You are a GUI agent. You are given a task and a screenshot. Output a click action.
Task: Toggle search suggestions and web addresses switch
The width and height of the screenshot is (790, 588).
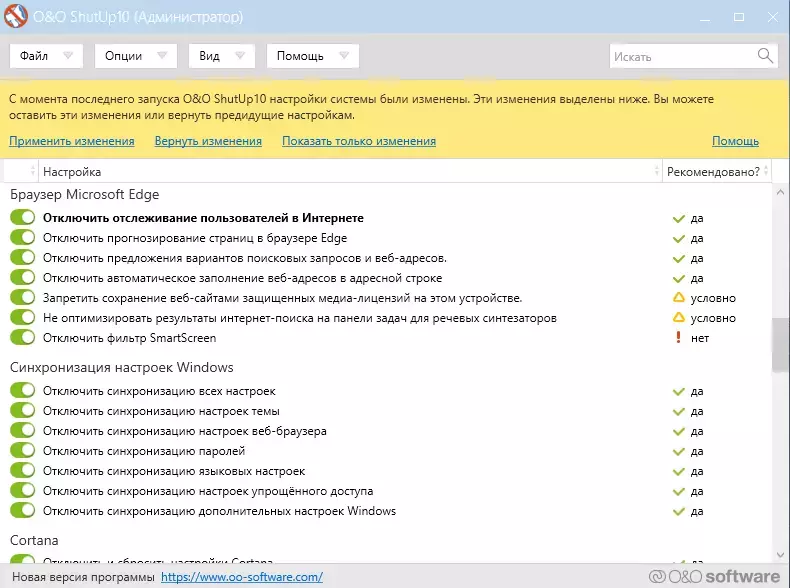click(22, 257)
